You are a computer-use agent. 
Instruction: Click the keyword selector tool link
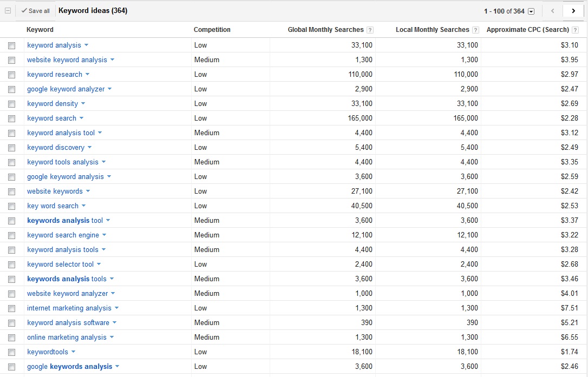pos(61,264)
